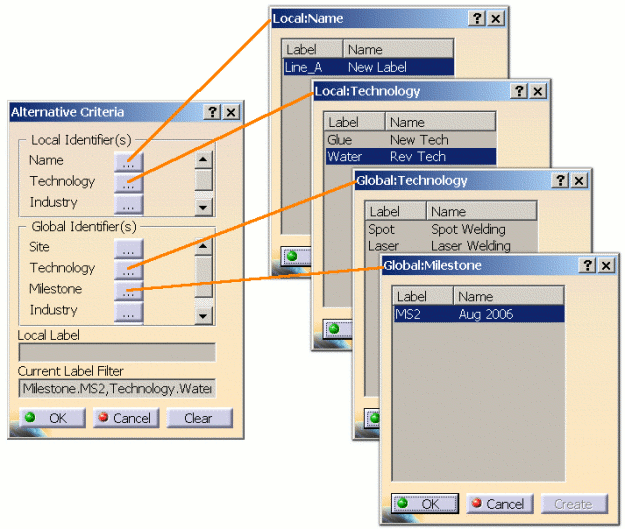Select the Glue New Tech row
The image size is (625, 529).
point(410,140)
